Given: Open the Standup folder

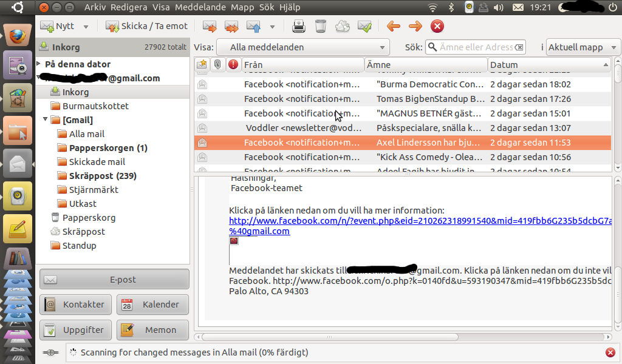Looking at the screenshot, I should tap(73, 246).
